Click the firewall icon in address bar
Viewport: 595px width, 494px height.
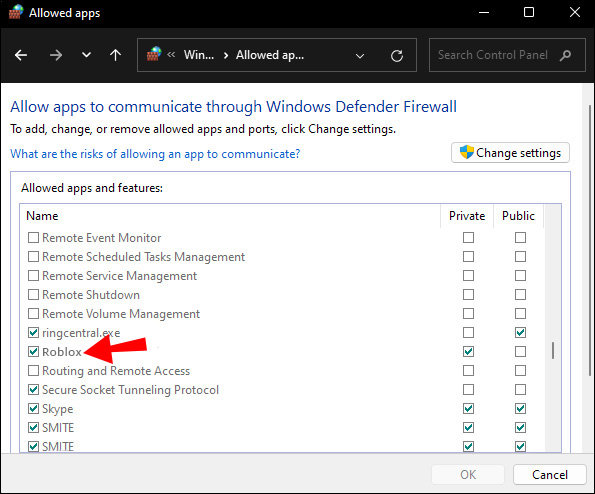(154, 54)
